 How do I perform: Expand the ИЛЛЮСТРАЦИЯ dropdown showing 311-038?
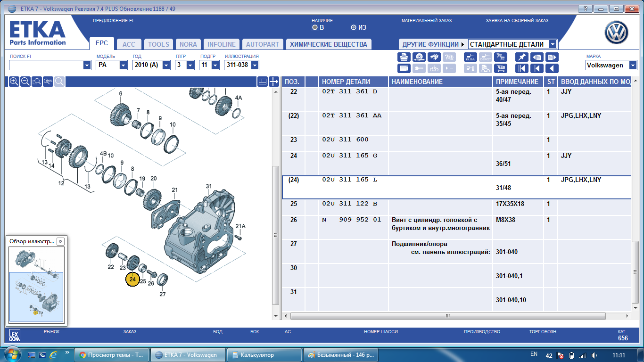click(255, 65)
